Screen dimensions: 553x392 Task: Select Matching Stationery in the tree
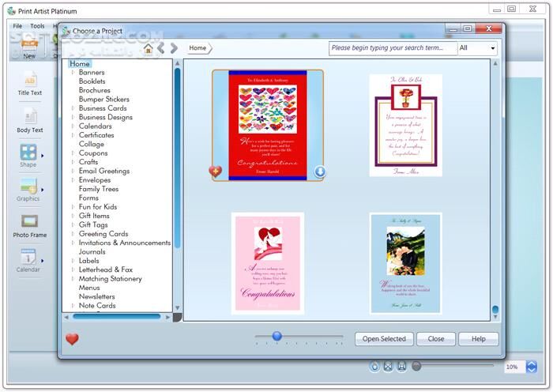[111, 279]
